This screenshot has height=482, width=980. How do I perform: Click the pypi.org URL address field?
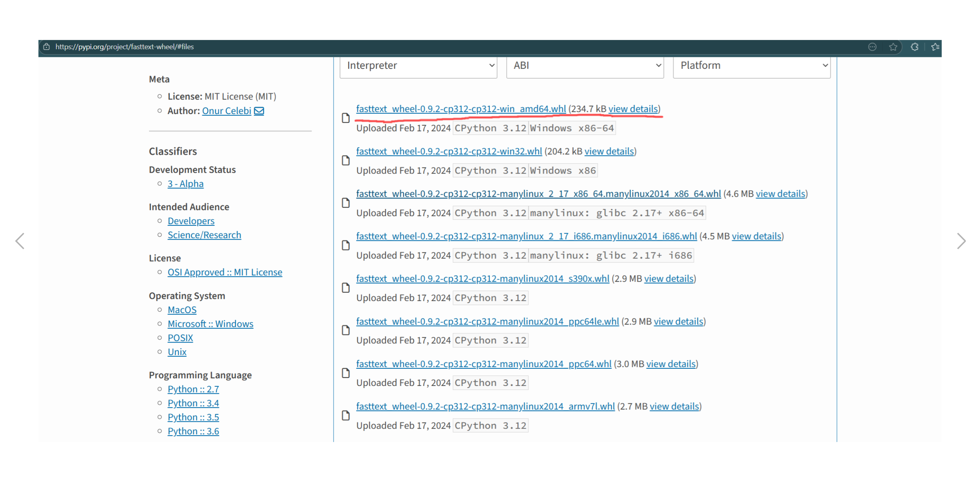pos(125,47)
